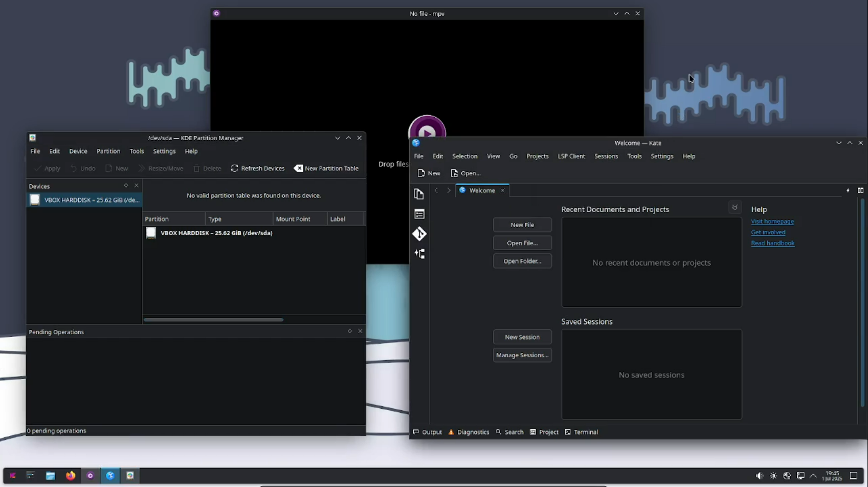Click Manage Sessions... button in Kate
Viewport: 868px width, 487px height.
click(522, 355)
